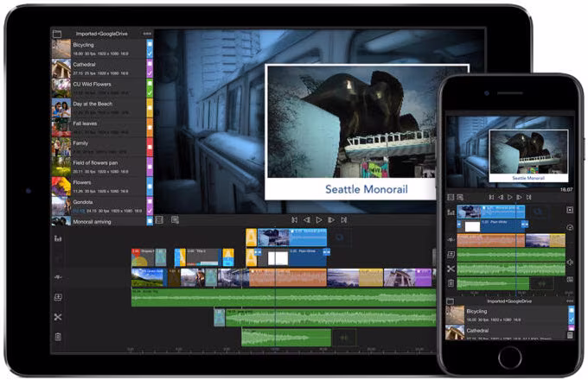Select the scissors split tool on iPad

click(x=58, y=317)
